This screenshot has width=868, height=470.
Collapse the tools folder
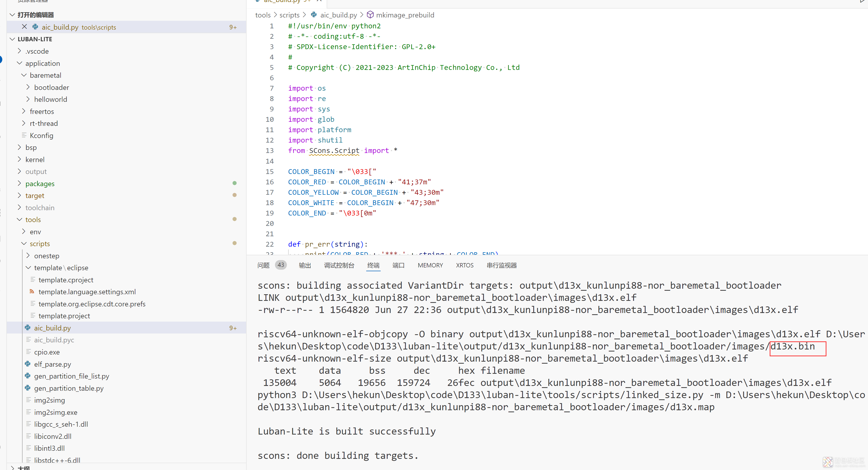[19, 219]
